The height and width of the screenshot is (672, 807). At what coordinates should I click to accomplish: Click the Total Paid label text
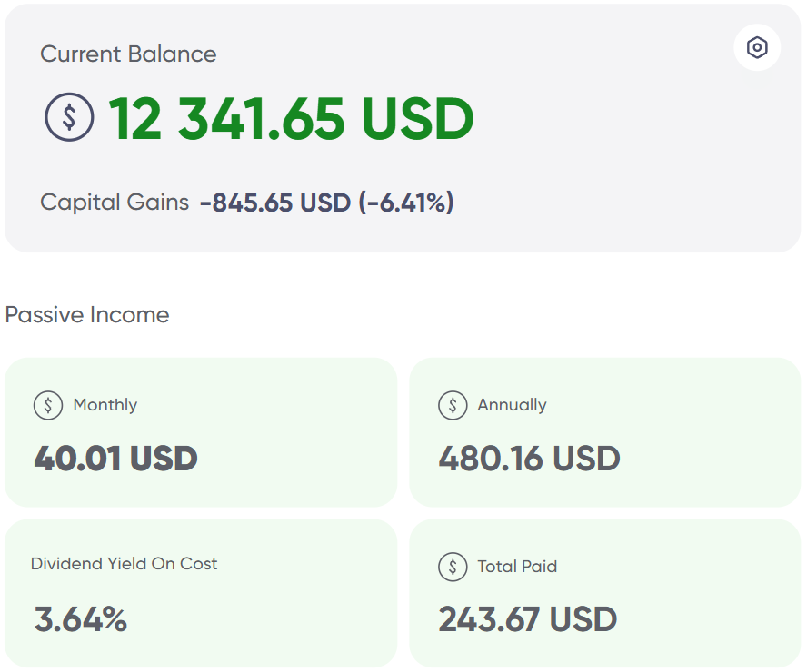point(517,567)
